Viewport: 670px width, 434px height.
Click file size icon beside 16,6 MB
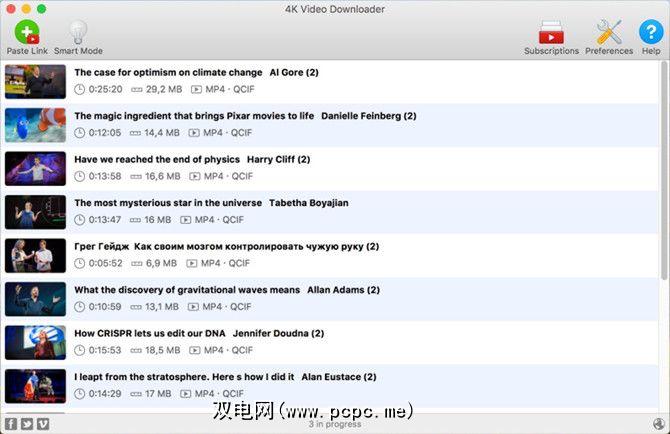[136, 176]
